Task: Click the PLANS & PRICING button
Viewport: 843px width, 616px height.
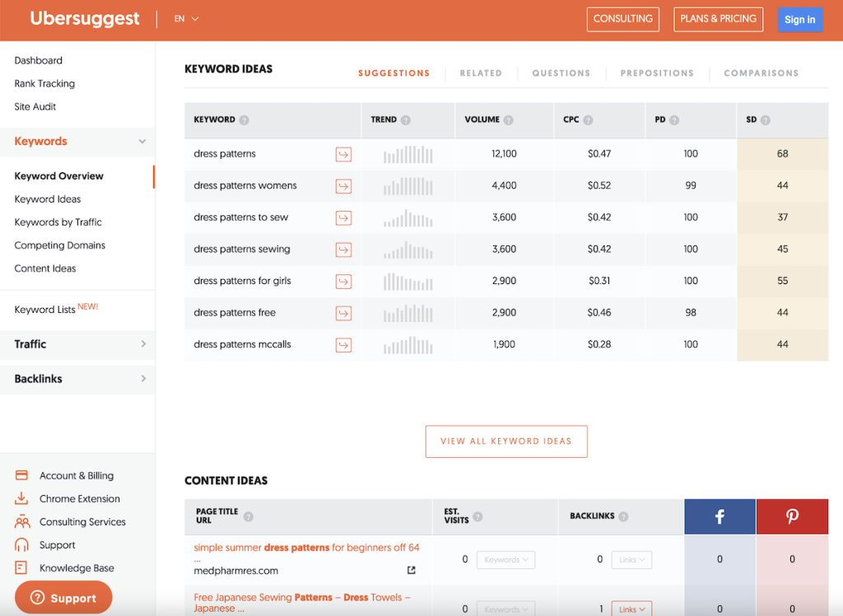Action: click(x=718, y=20)
